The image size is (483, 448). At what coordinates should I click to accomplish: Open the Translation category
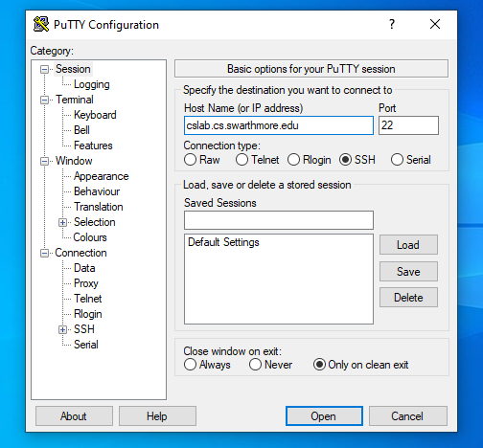tap(99, 207)
